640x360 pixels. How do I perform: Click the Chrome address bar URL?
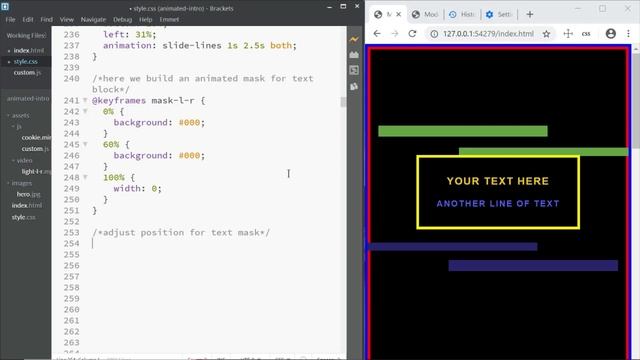click(488, 34)
